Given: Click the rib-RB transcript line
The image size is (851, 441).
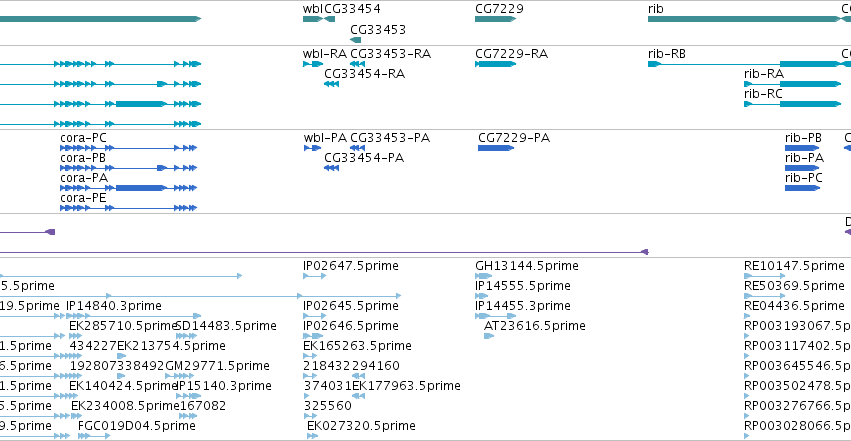Looking at the screenshot, I should [x=744, y=64].
